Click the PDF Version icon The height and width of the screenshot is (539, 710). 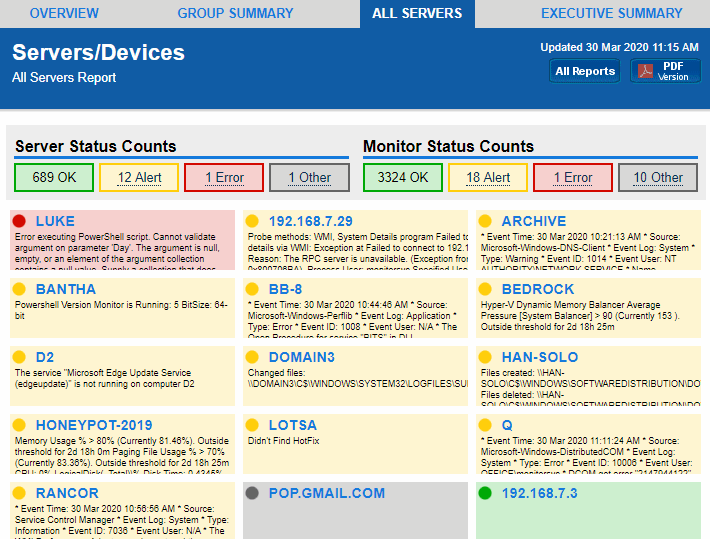pyautogui.click(x=647, y=71)
